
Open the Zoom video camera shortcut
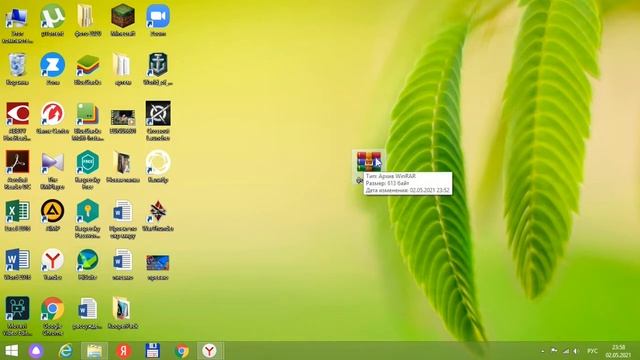pyautogui.click(x=158, y=17)
